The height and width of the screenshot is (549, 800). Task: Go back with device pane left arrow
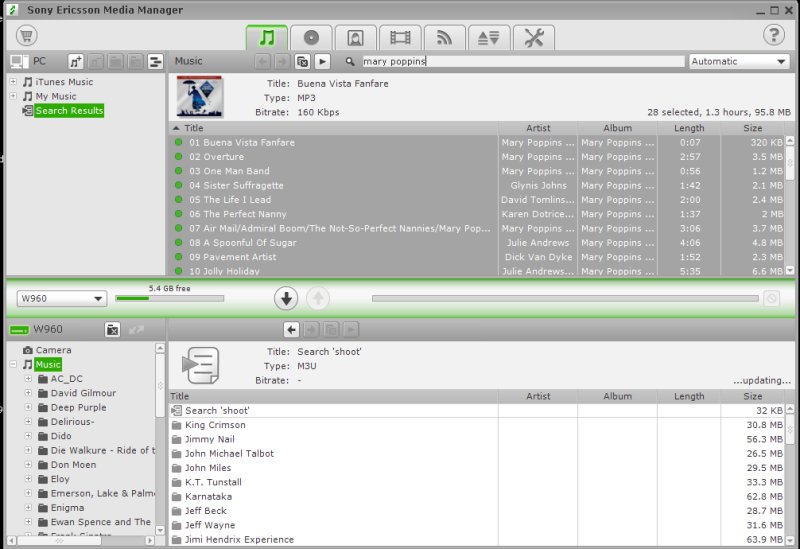291,330
